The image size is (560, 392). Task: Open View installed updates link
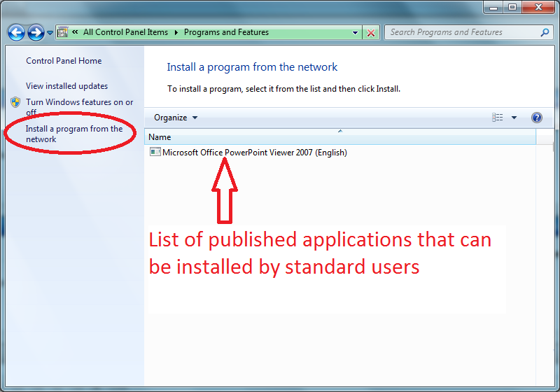66,86
